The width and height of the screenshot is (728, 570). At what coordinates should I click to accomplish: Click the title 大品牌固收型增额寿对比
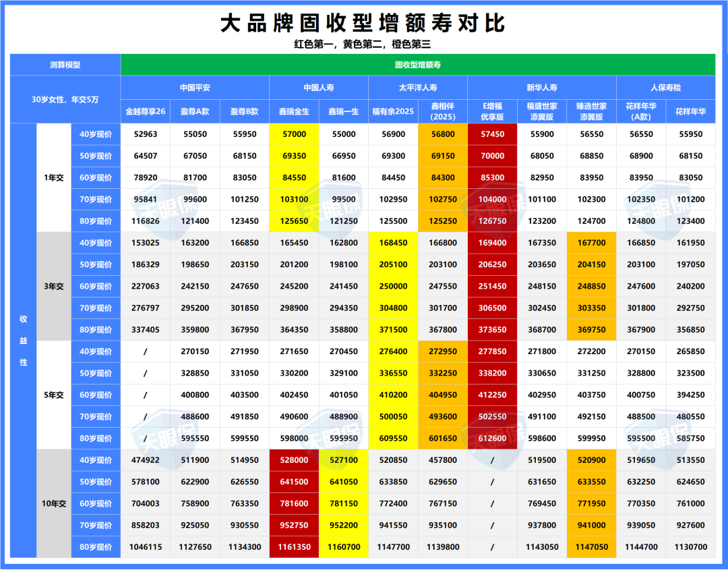[x=363, y=24]
